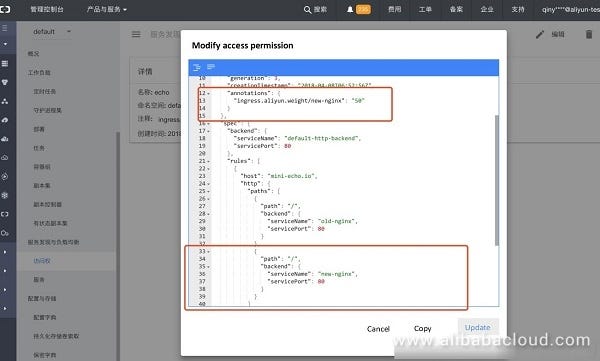Click the left navigation panel scrollbar
The width and height of the screenshot is (600, 361).
click(x=118, y=245)
